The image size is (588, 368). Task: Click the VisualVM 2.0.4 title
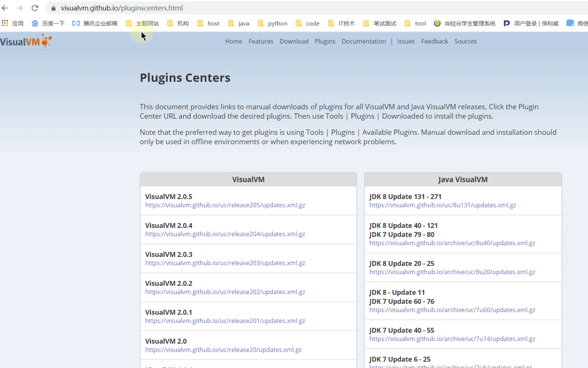tap(169, 226)
